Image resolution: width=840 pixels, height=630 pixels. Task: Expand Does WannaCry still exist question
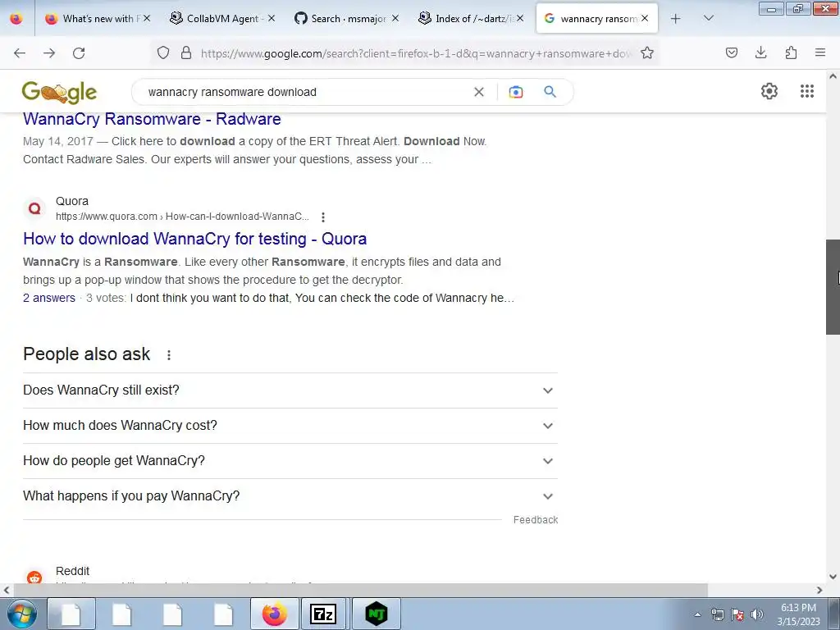[290, 390]
